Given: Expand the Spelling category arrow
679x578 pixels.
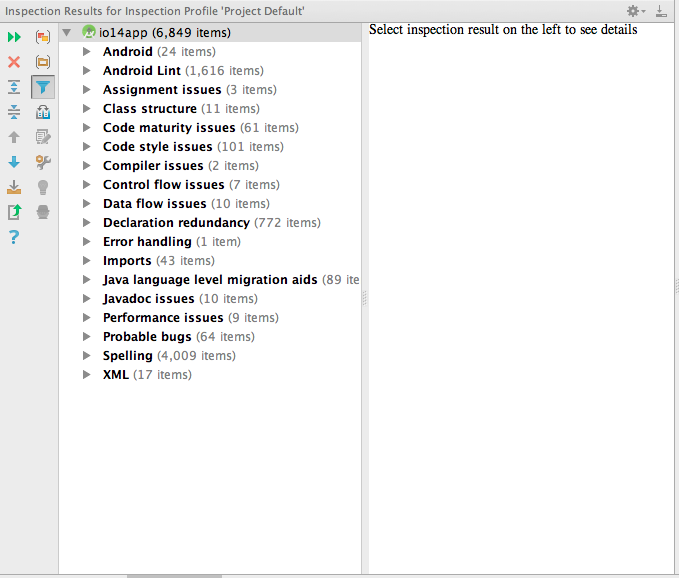Looking at the screenshot, I should click(87, 356).
